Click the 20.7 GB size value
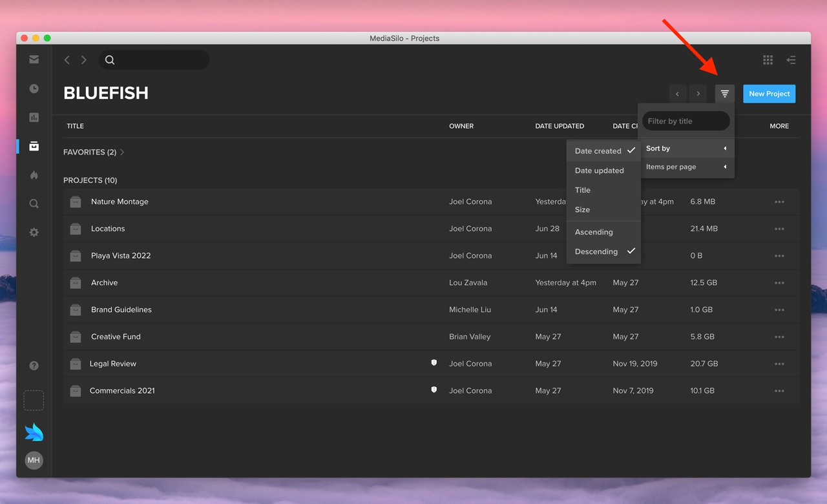 (704, 364)
